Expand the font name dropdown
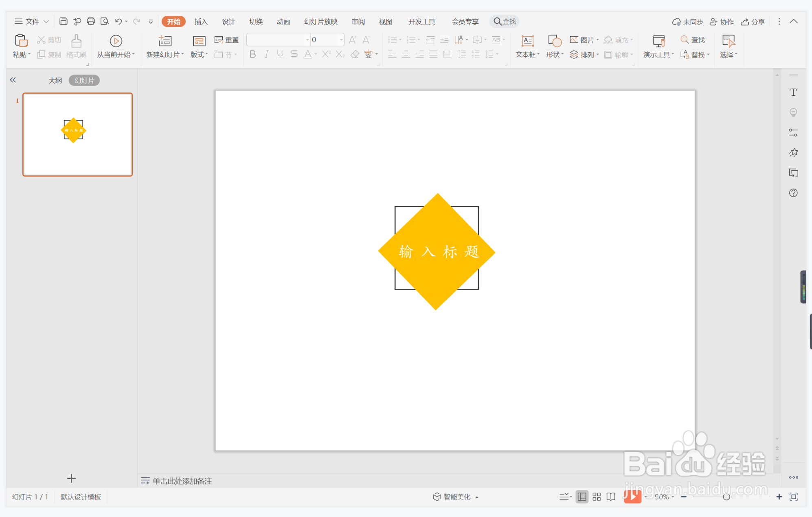Screen dimensions: 812x517 307,40
